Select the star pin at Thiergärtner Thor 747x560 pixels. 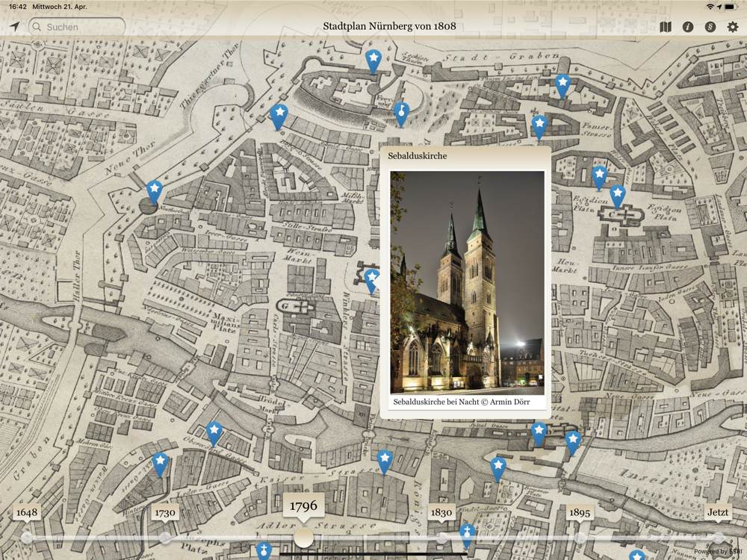(279, 116)
